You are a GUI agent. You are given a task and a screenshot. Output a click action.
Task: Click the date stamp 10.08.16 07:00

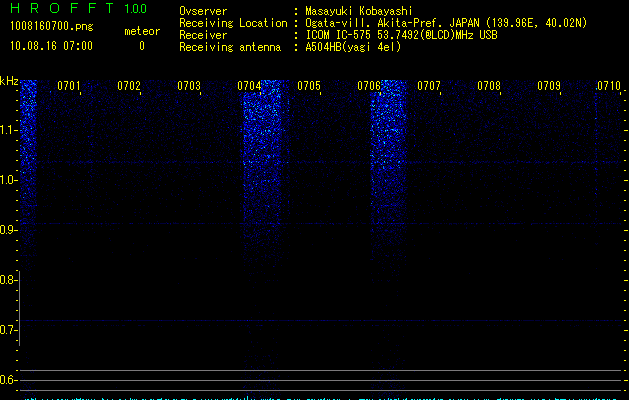pyautogui.click(x=51, y=46)
